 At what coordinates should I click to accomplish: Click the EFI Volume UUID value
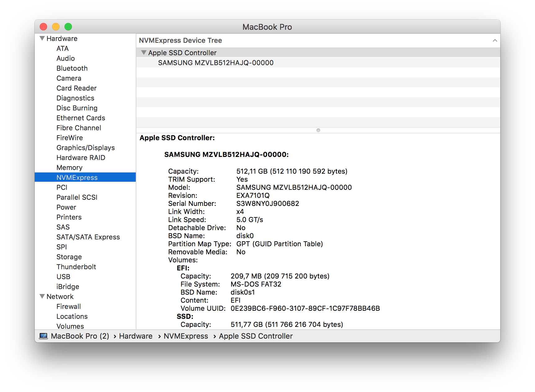point(305,308)
